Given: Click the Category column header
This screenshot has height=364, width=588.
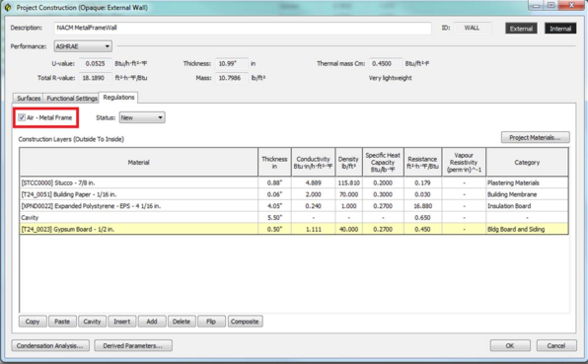Looking at the screenshot, I should (527, 162).
